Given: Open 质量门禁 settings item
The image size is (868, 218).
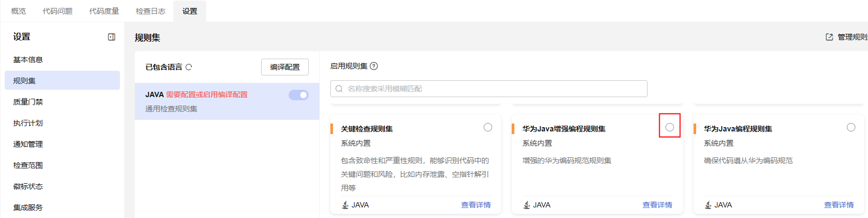Looking at the screenshot, I should [x=62, y=102].
